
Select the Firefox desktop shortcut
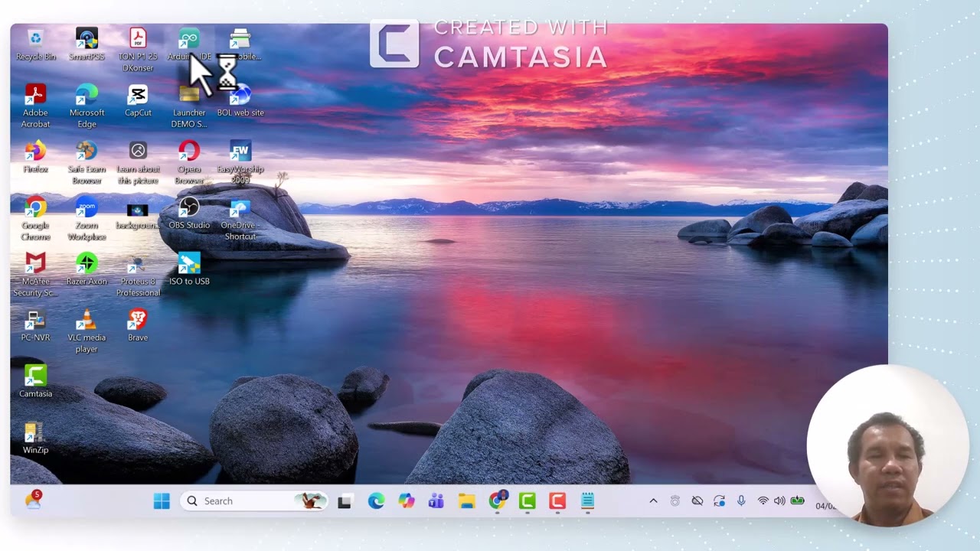[35, 158]
